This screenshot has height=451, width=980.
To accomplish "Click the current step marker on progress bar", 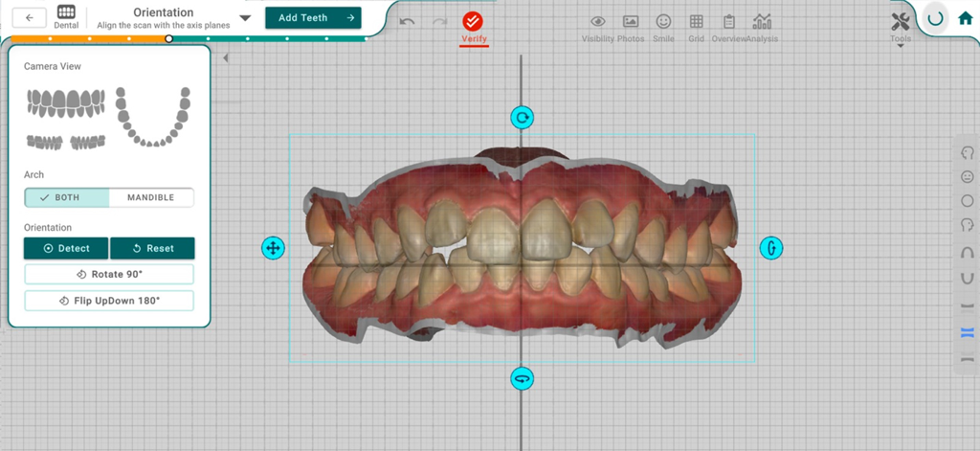I will 168,39.
